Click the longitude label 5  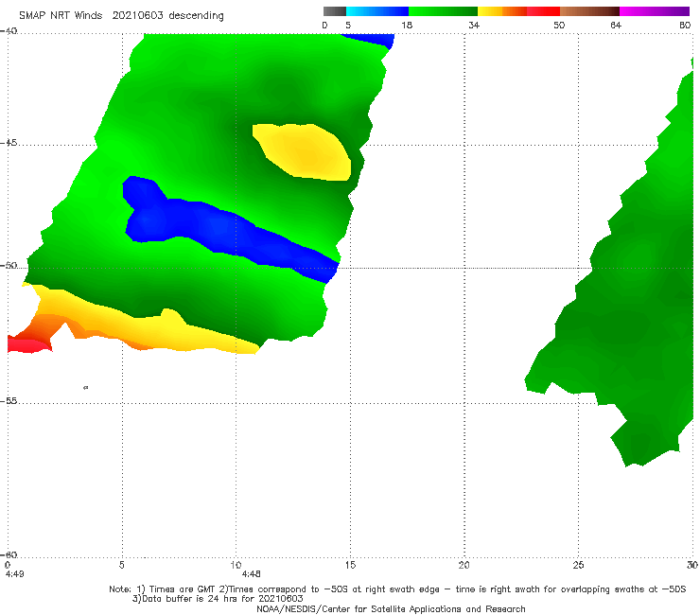121,565
